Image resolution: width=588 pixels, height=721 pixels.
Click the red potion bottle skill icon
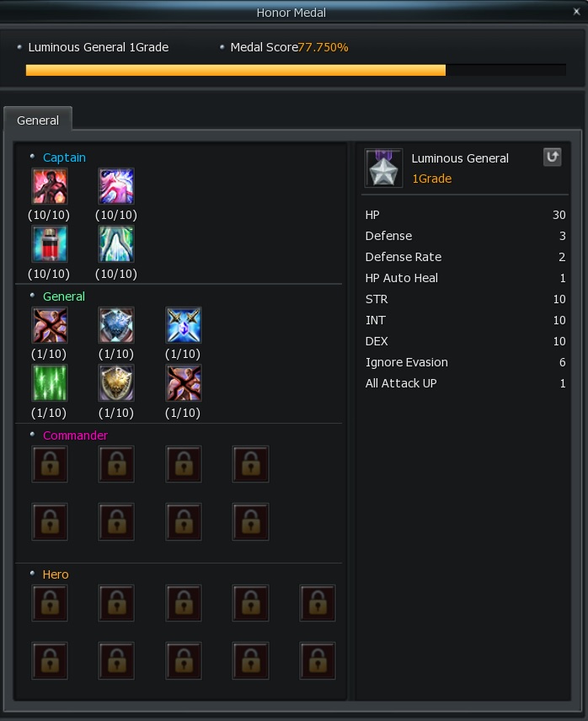pyautogui.click(x=50, y=243)
